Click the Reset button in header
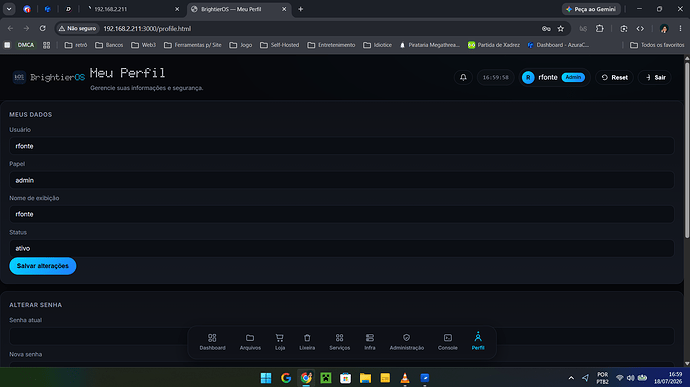Image resolution: width=690 pixels, height=387 pixels. [x=614, y=77]
